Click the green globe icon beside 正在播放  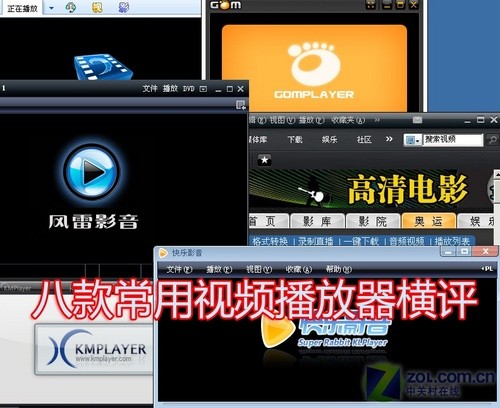pyautogui.click(x=70, y=7)
